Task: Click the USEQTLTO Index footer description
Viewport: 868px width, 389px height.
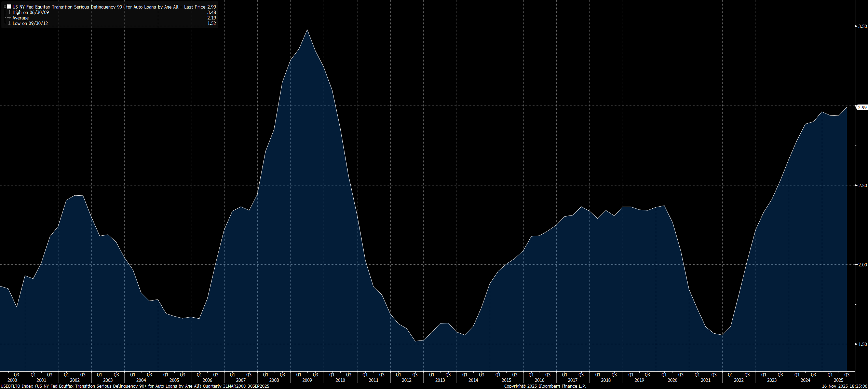Action: pyautogui.click(x=135, y=386)
